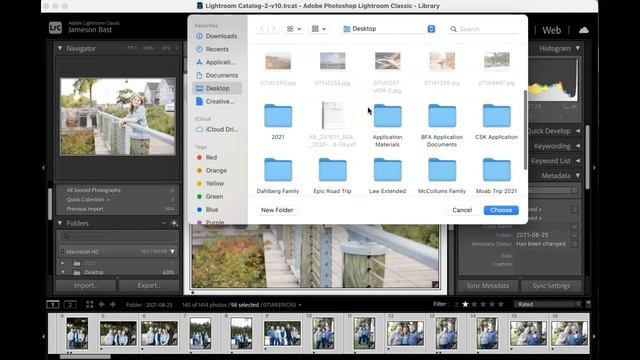Open iCloud Drive in dialog sidebar
The image size is (640, 360).
(217, 129)
